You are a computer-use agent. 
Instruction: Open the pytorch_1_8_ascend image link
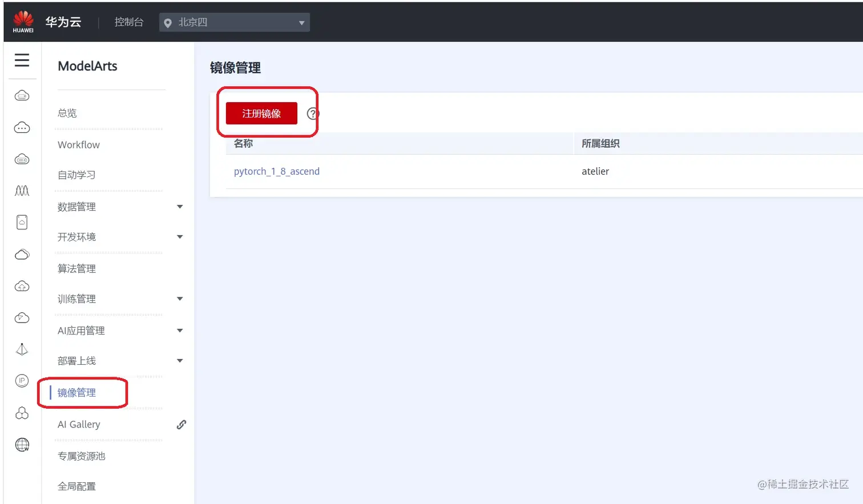277,171
